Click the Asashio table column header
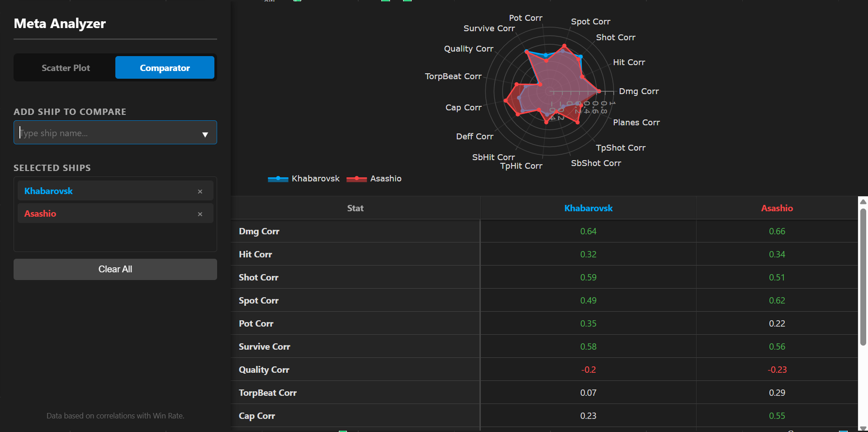This screenshot has width=868, height=432. [x=777, y=208]
